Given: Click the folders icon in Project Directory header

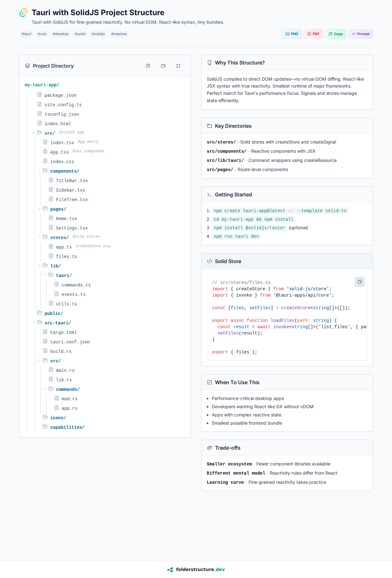Looking at the screenshot, I should pos(163,66).
